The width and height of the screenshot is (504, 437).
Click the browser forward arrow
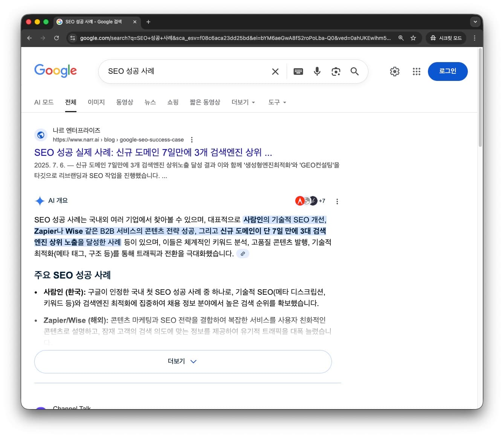[x=43, y=38]
